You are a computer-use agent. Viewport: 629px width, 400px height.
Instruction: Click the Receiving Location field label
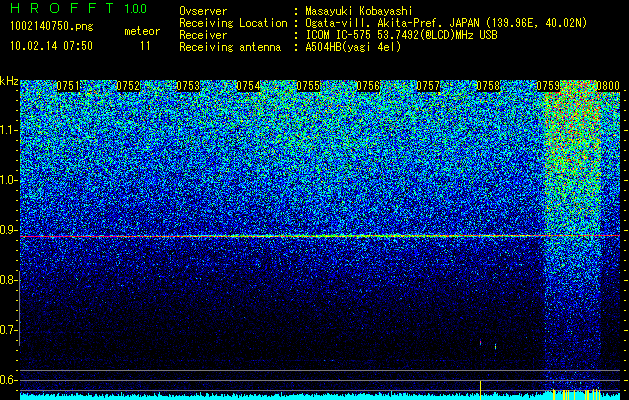233,23
